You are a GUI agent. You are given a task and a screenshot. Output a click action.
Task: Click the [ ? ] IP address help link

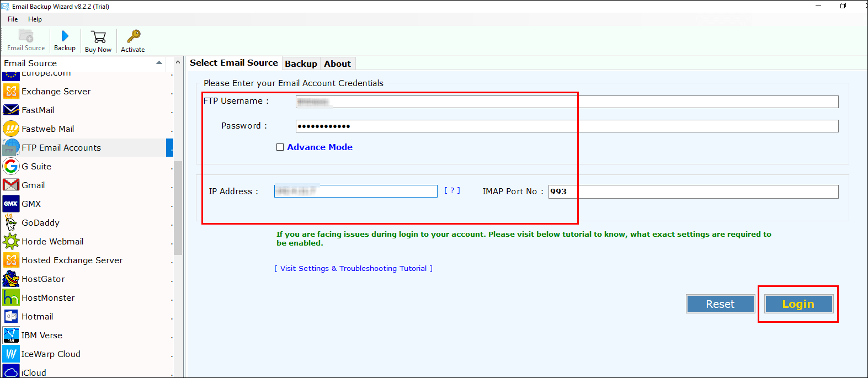tap(452, 190)
